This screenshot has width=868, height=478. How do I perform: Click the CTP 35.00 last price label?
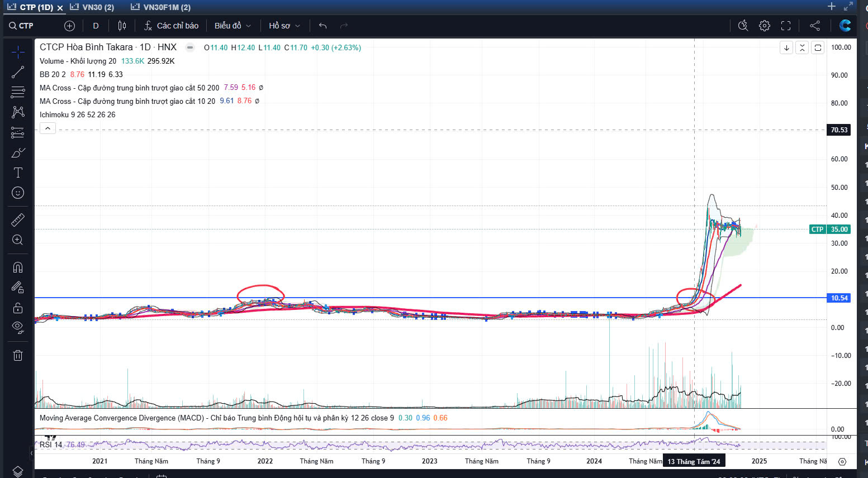tap(830, 229)
